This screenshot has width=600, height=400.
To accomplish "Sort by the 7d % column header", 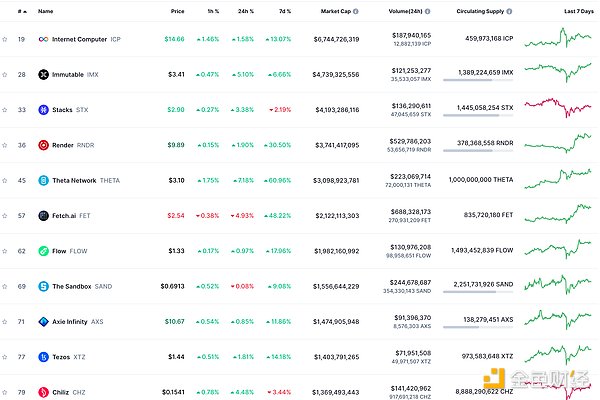I will 285,11.
